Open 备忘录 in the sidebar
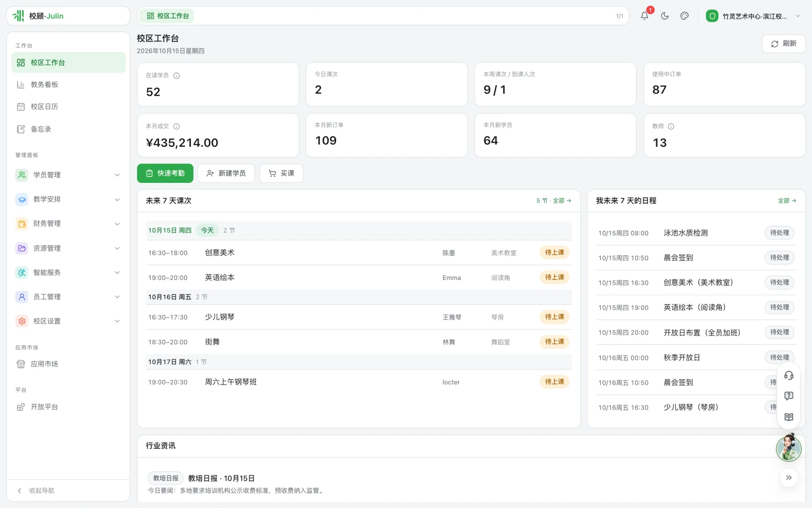Image resolution: width=812 pixels, height=508 pixels. click(x=69, y=129)
